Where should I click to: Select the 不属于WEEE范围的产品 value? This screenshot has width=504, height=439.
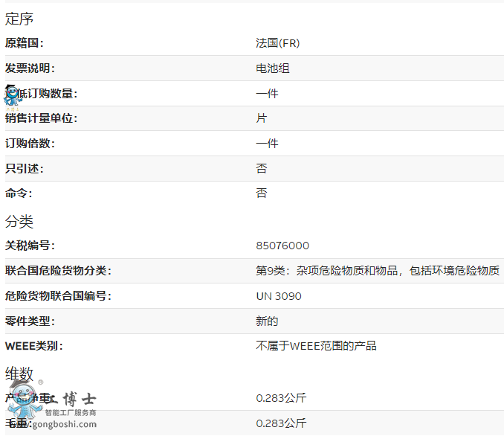[316, 346]
